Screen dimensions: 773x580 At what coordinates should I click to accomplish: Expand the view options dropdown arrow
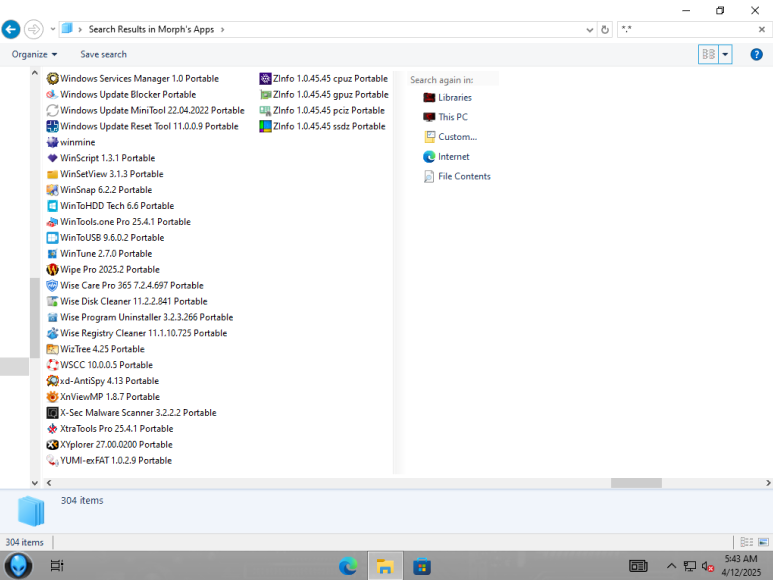[725, 54]
